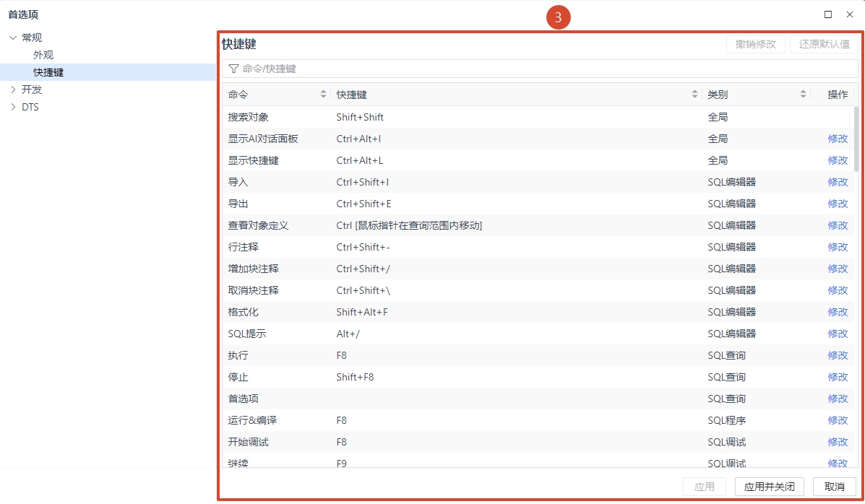865x504 pixels.
Task: Click Ctrl [鼠标指针在查询范围内移动] cell
Action: pyautogui.click(x=409, y=225)
